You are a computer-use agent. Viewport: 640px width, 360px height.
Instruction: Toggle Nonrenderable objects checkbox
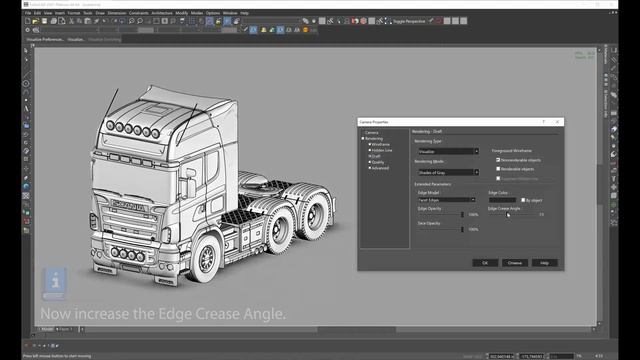pyautogui.click(x=498, y=160)
